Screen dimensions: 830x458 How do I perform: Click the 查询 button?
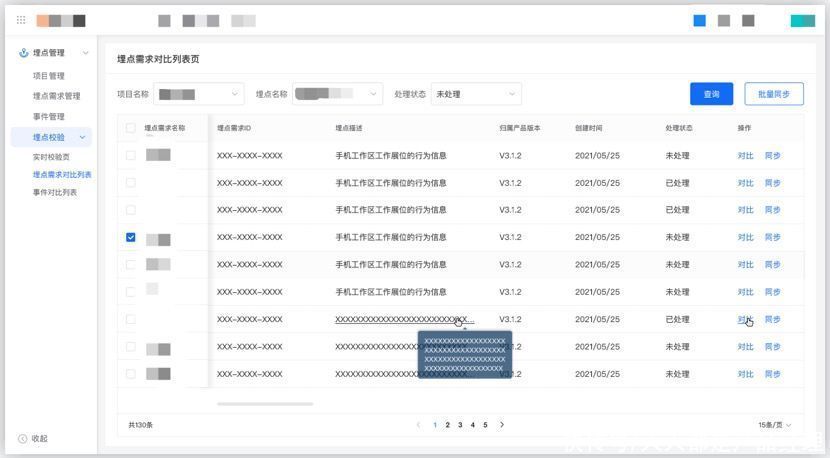(711, 94)
